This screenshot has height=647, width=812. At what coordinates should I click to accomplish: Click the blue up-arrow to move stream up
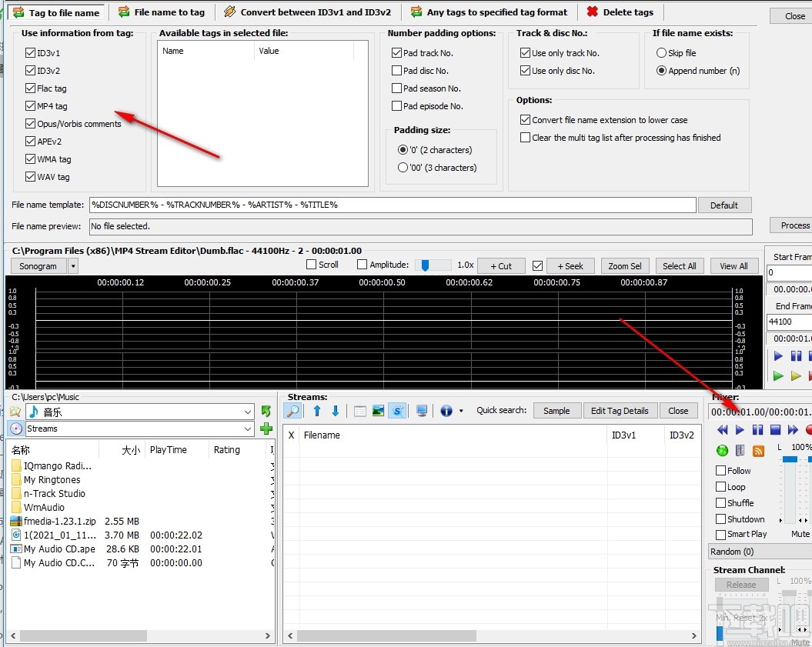pos(317,410)
